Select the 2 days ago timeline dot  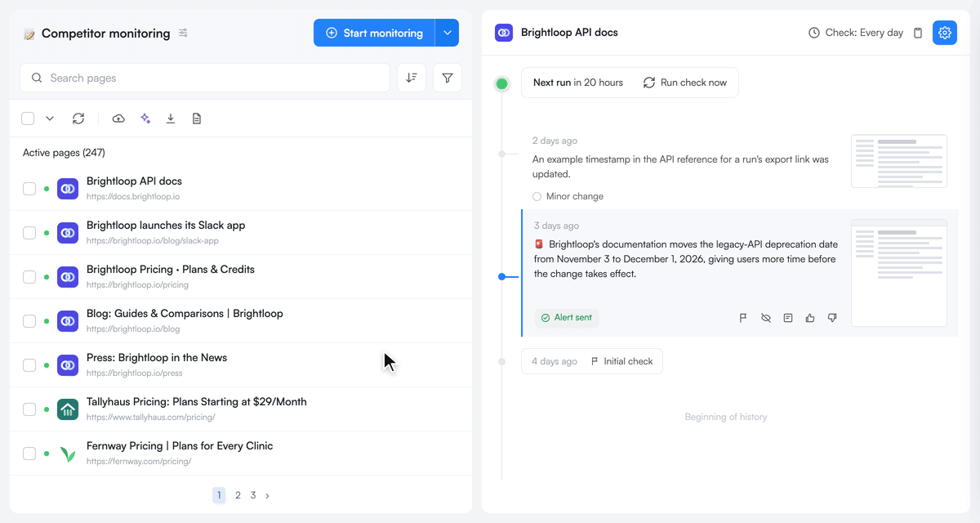click(502, 154)
